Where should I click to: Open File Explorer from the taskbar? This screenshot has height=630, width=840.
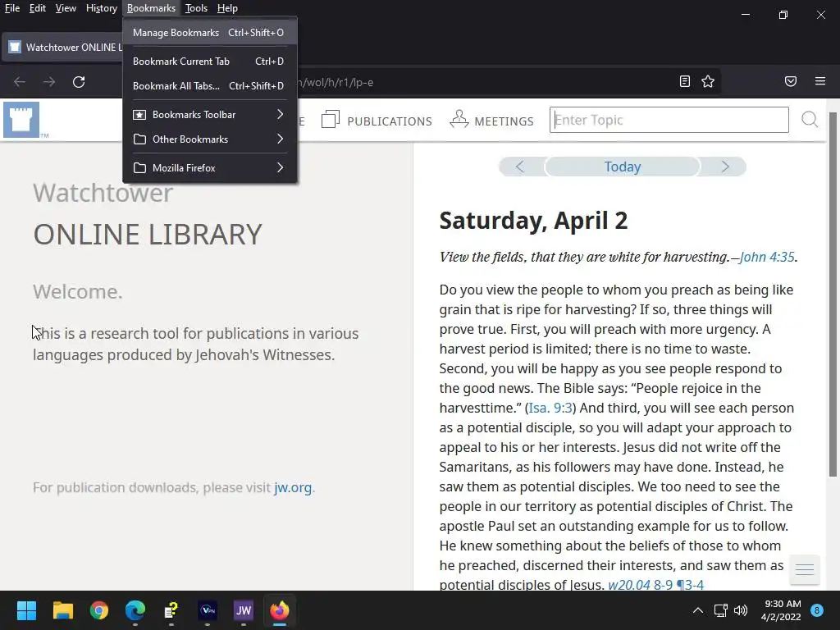(62, 610)
